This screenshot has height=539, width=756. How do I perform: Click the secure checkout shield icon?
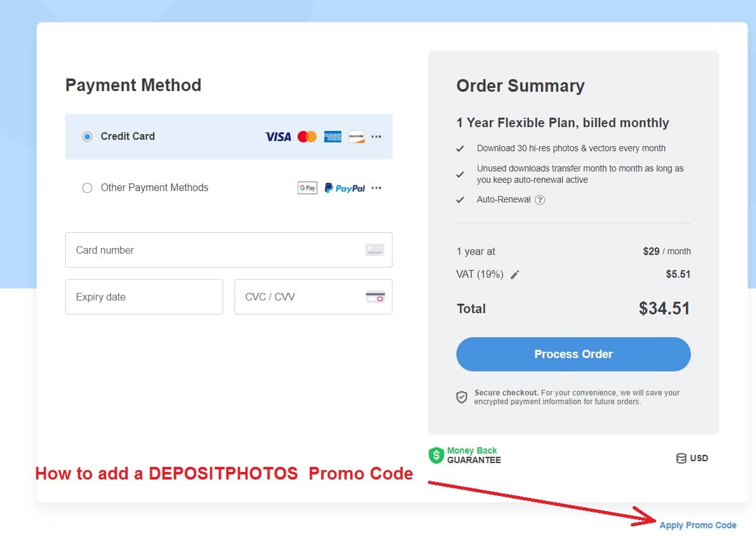[462, 397]
